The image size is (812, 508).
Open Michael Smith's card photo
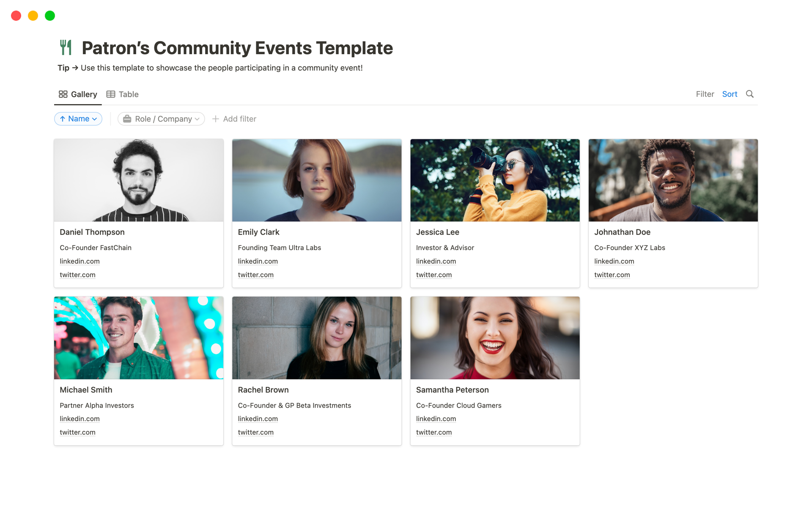point(139,338)
